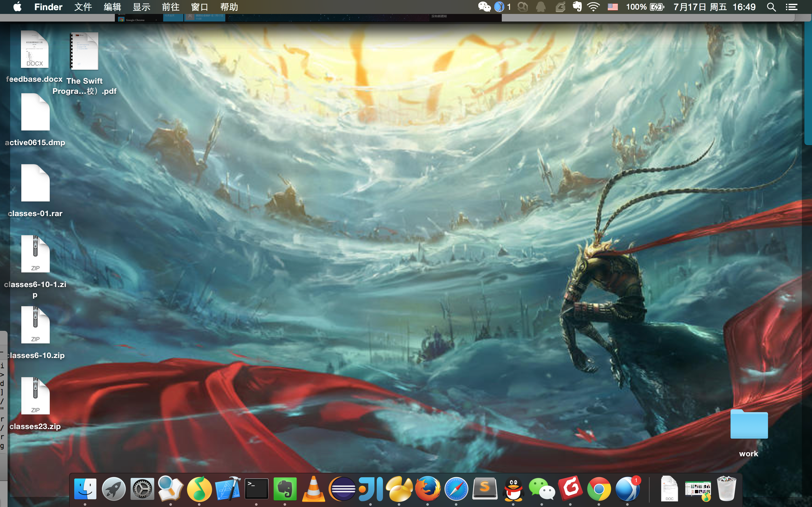The image size is (812, 507).
Task: Launch Terminal from the dock
Action: 256,489
